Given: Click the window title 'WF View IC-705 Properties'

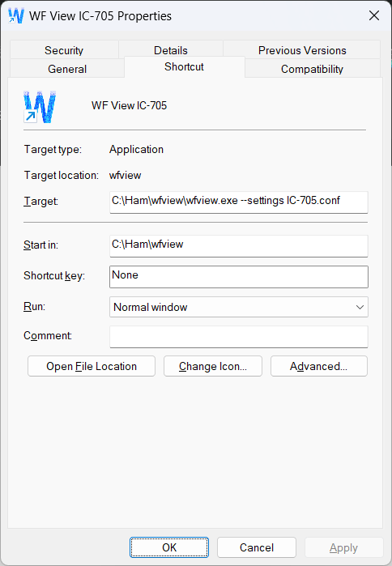Looking at the screenshot, I should 100,16.
